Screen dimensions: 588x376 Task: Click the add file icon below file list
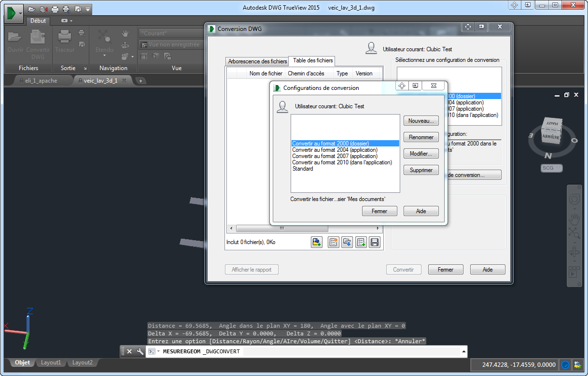(x=317, y=242)
